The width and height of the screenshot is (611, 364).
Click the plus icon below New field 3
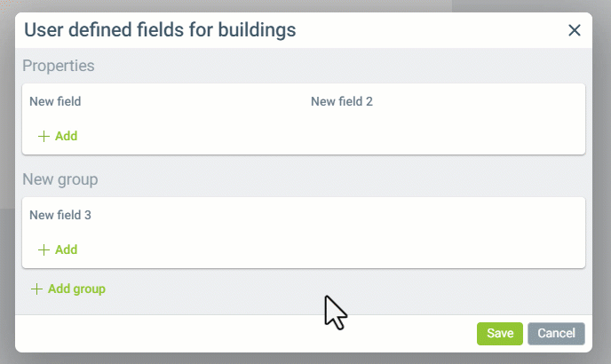pos(44,249)
